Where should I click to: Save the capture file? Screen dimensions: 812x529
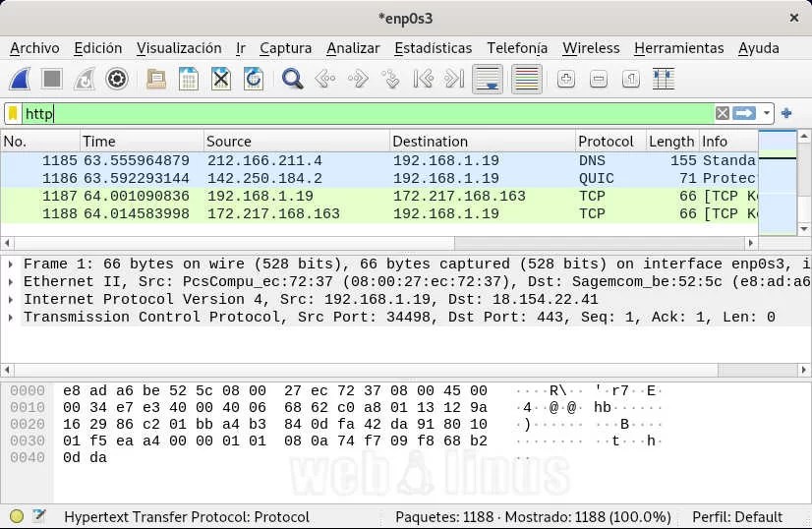click(189, 80)
